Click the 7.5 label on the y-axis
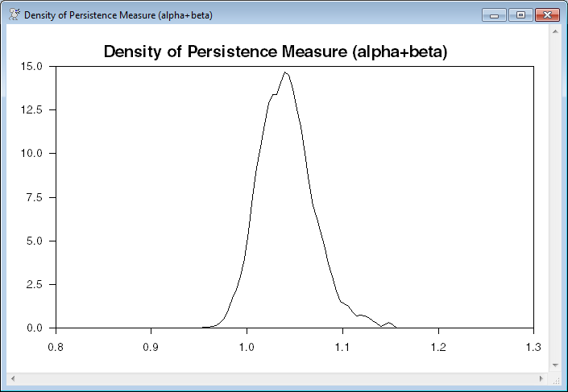 click(42, 197)
